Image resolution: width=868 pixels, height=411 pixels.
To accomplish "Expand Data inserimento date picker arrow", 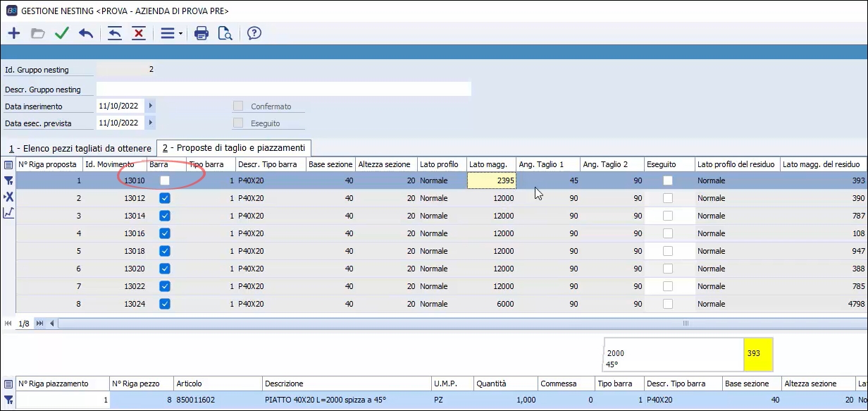I will [151, 106].
